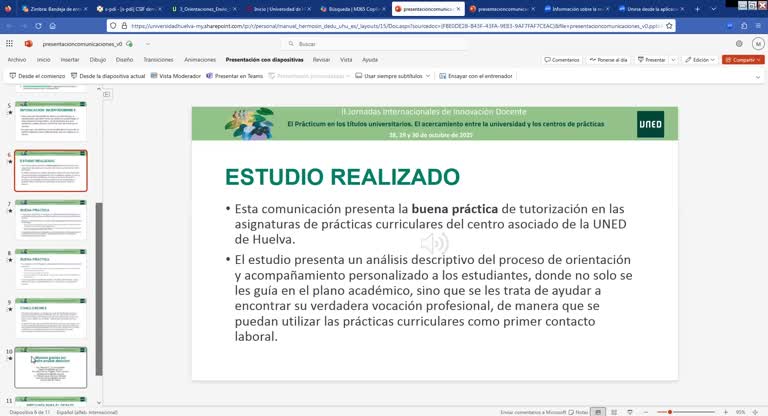Click Enviar comentarios a Microsoft

coord(533,412)
